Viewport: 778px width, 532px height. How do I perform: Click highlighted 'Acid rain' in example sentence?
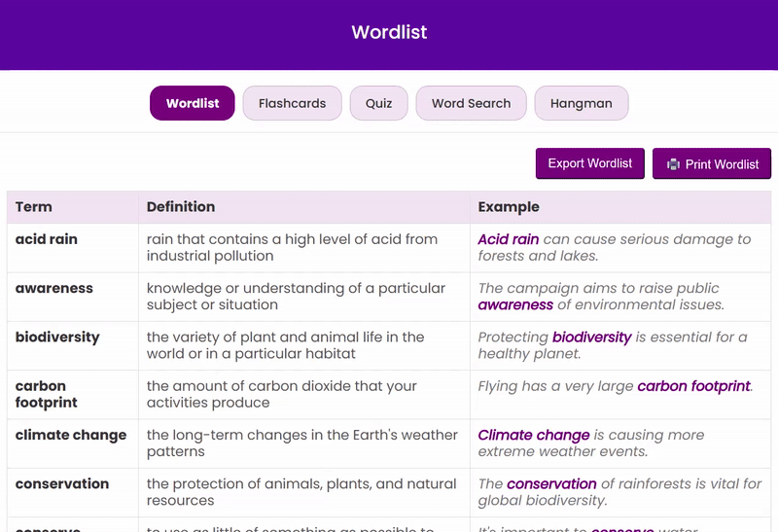pos(508,239)
